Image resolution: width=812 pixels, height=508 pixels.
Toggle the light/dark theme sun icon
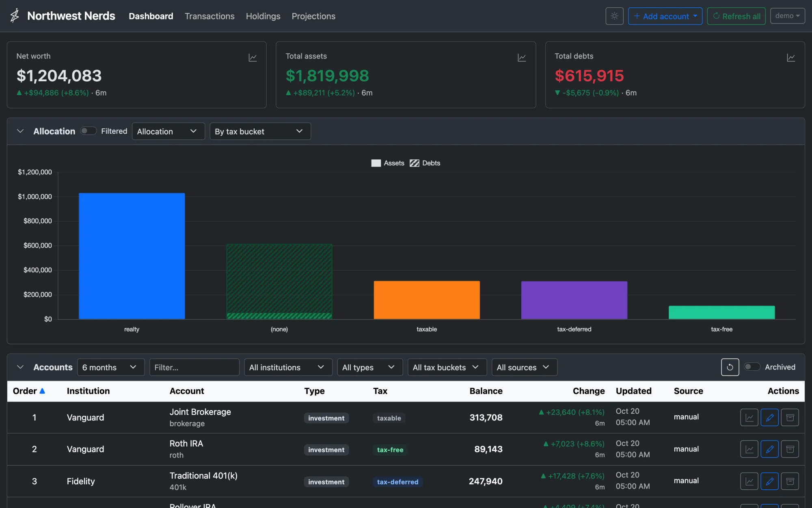point(614,16)
